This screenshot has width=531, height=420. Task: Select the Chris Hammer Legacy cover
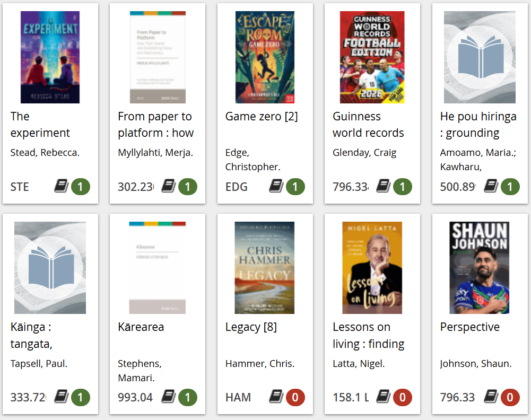[x=265, y=268]
